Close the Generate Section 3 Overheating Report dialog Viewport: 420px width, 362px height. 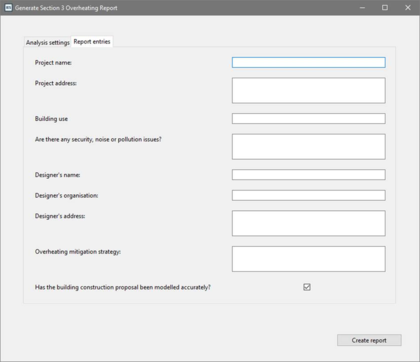click(408, 8)
